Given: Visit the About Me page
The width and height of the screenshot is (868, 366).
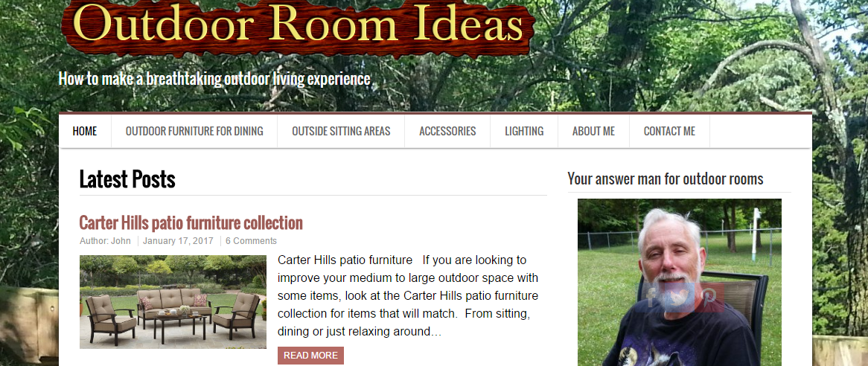Looking at the screenshot, I should [x=593, y=132].
